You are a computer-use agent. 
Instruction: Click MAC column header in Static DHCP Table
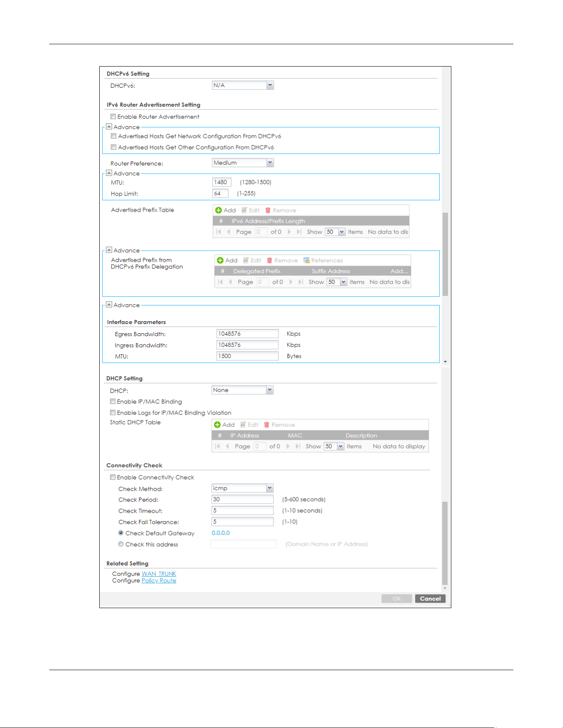pyautogui.click(x=295, y=436)
